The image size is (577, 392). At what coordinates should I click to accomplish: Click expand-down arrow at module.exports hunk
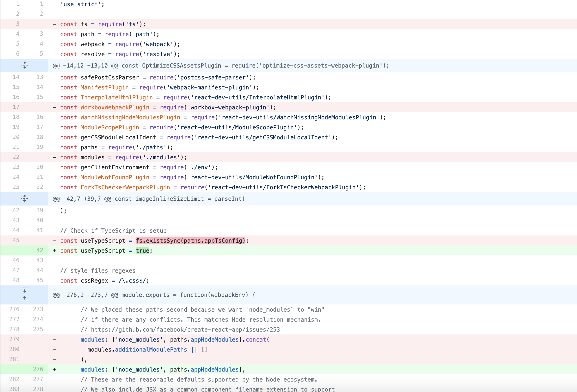pos(24,290)
